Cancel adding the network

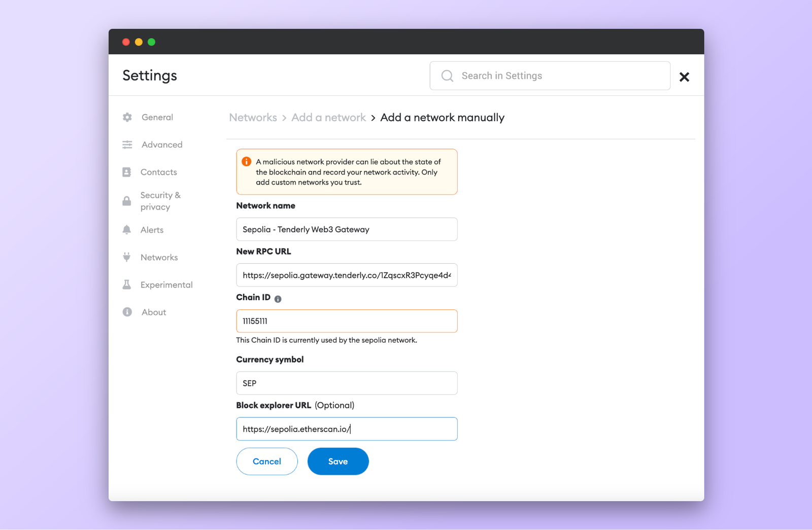point(266,461)
